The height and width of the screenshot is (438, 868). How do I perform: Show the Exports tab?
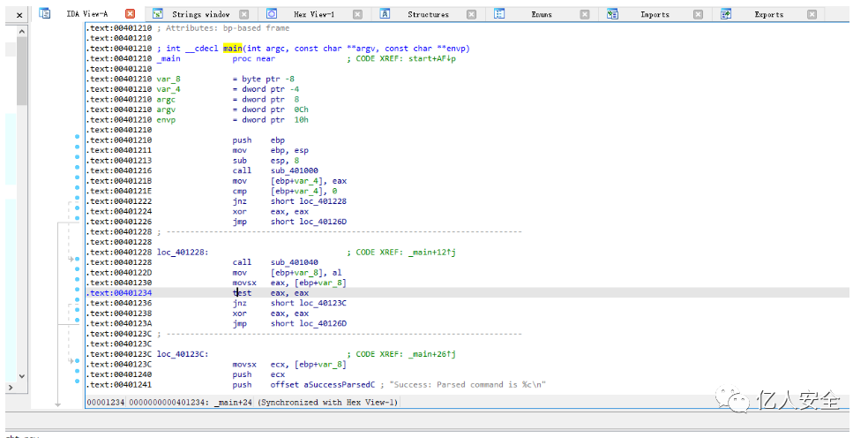pyautogui.click(x=769, y=14)
